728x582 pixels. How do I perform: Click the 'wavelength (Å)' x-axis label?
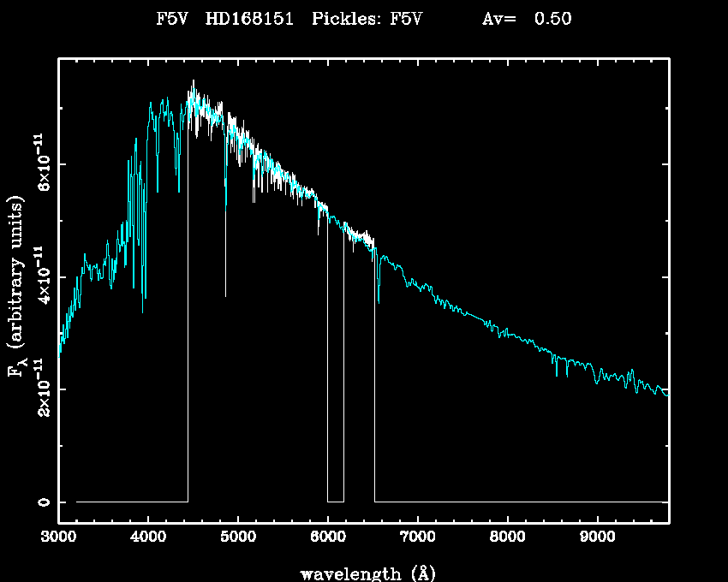pos(364,573)
